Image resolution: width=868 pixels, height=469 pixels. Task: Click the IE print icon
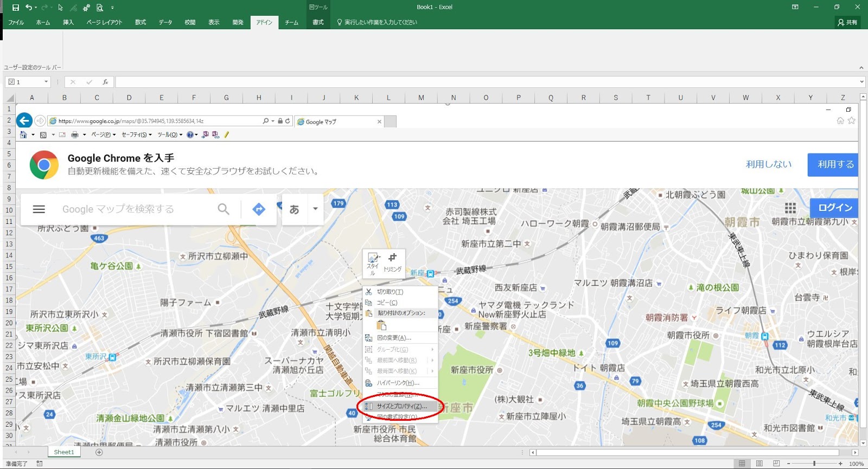click(75, 134)
